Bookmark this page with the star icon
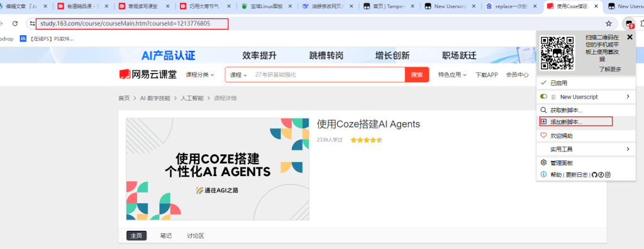Image resolution: width=644 pixels, height=249 pixels. click(x=609, y=23)
